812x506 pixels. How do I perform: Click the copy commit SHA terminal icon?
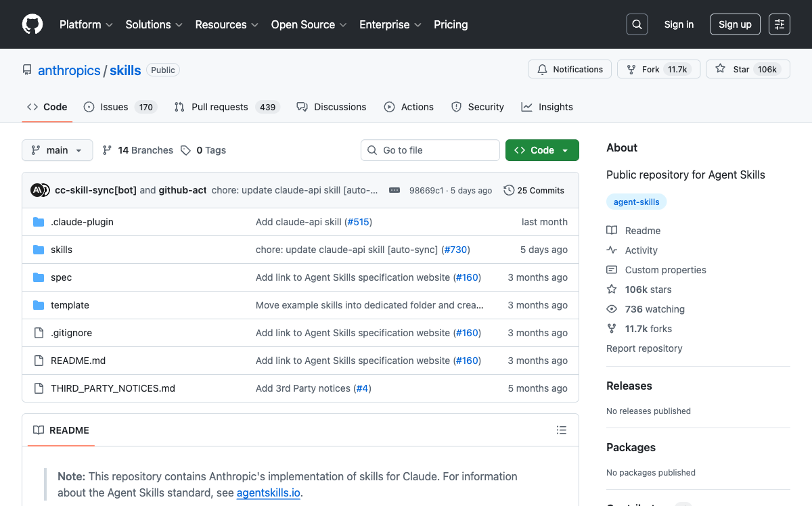coord(394,190)
